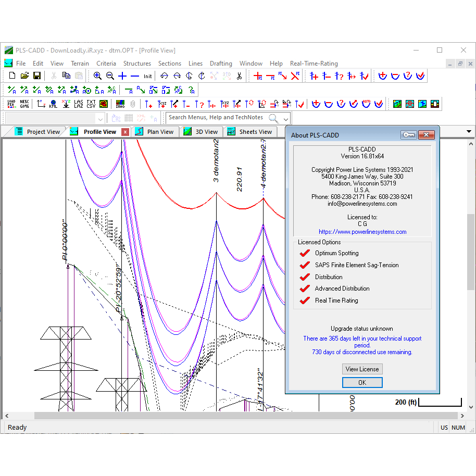This screenshot has height=476, width=476.
Task: Click the TXT CSV import icon
Action: tap(91, 104)
